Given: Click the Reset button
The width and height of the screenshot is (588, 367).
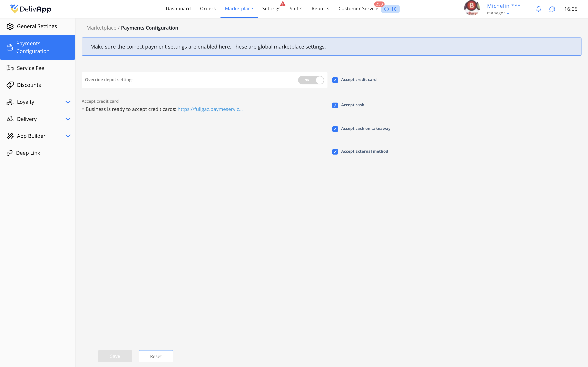Looking at the screenshot, I should [156, 356].
